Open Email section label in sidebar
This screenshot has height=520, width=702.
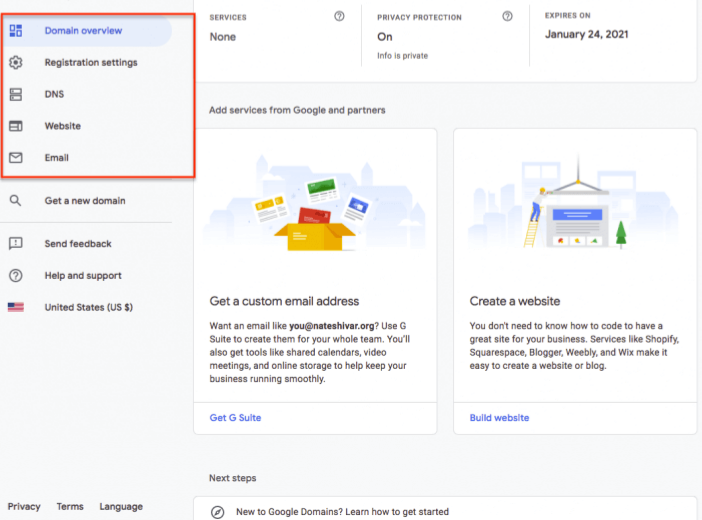point(56,158)
